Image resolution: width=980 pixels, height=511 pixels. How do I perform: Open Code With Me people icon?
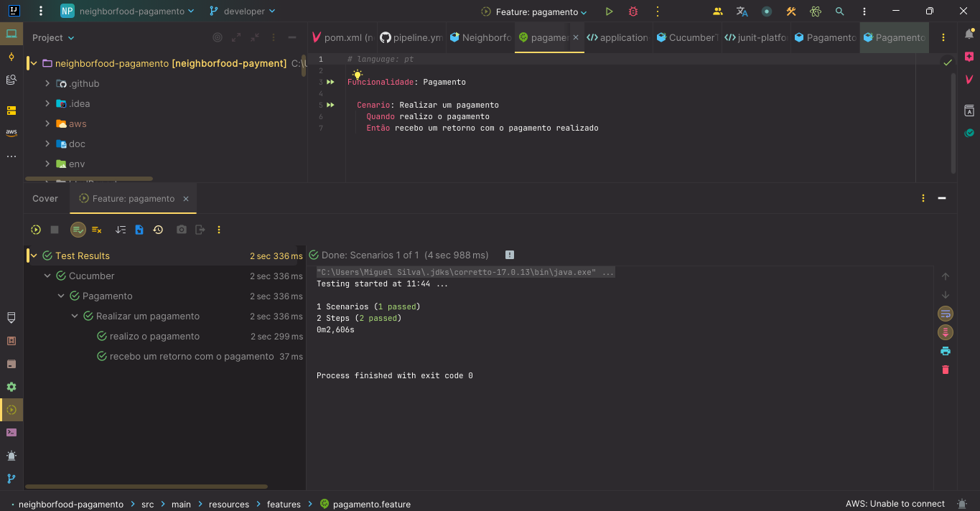click(718, 11)
